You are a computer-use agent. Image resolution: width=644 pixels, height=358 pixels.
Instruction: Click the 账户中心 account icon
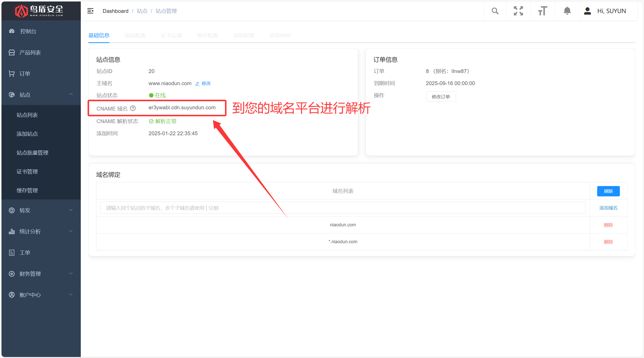coord(12,295)
